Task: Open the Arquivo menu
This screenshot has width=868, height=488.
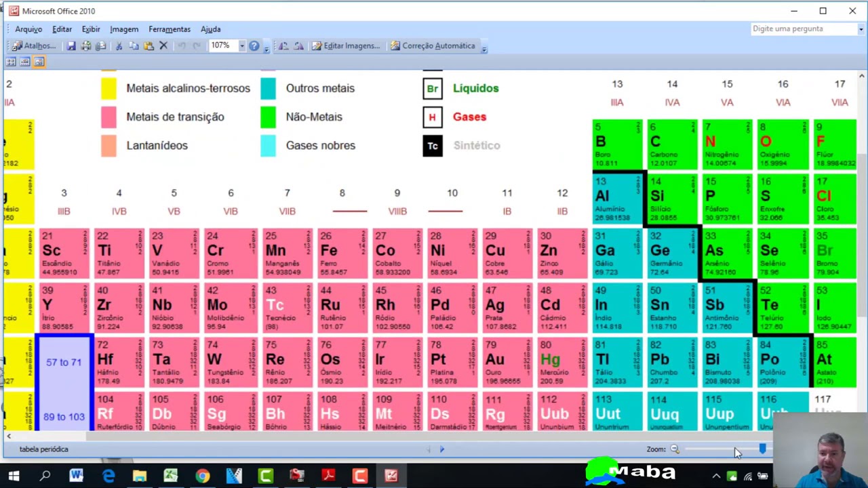Action: [28, 29]
